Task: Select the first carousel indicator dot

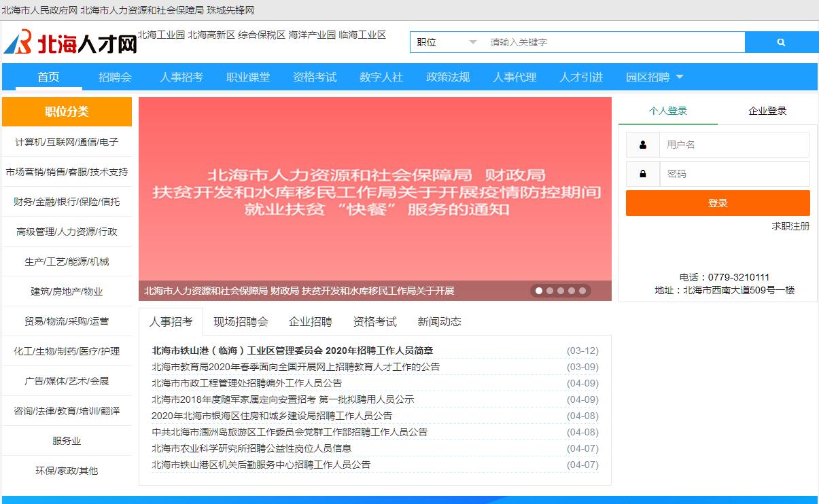Action: pos(539,291)
